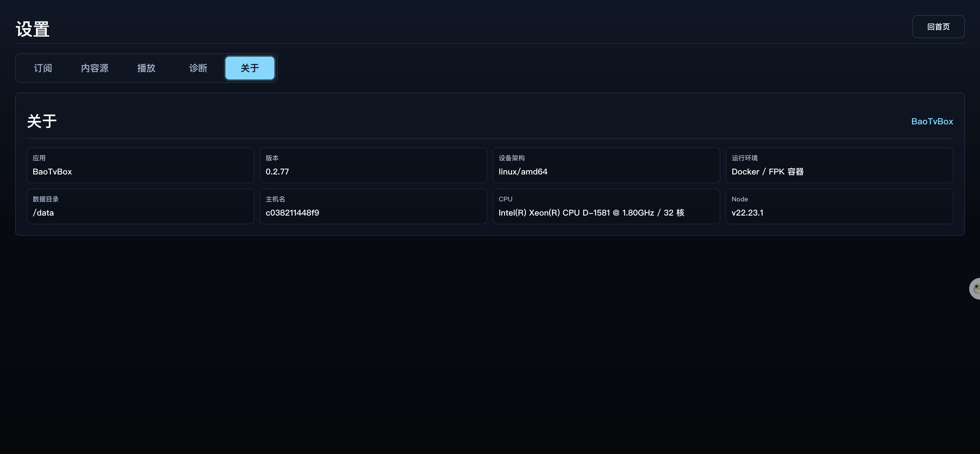Click the 版本 0.2.77 card
980x454 pixels.
373,165
